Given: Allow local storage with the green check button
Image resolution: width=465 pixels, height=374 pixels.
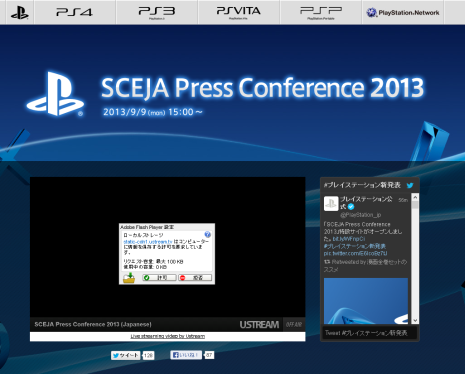Looking at the screenshot, I should point(159,278).
